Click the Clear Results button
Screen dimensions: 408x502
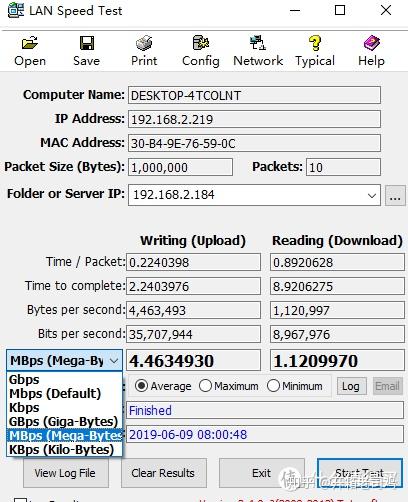coord(164,473)
